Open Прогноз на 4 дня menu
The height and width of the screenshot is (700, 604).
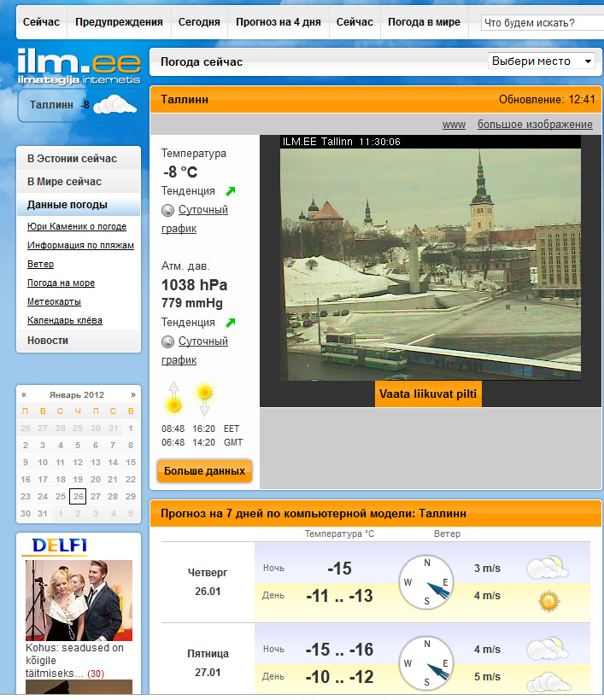[279, 22]
